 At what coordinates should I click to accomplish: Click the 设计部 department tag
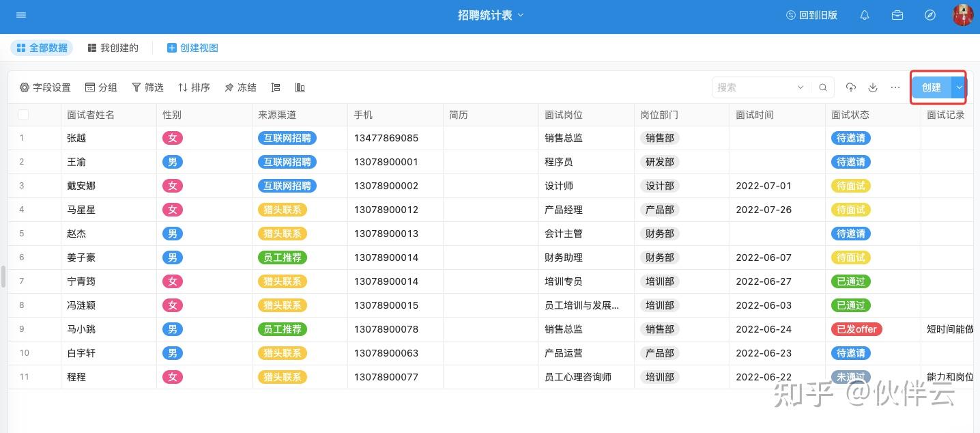click(x=660, y=186)
